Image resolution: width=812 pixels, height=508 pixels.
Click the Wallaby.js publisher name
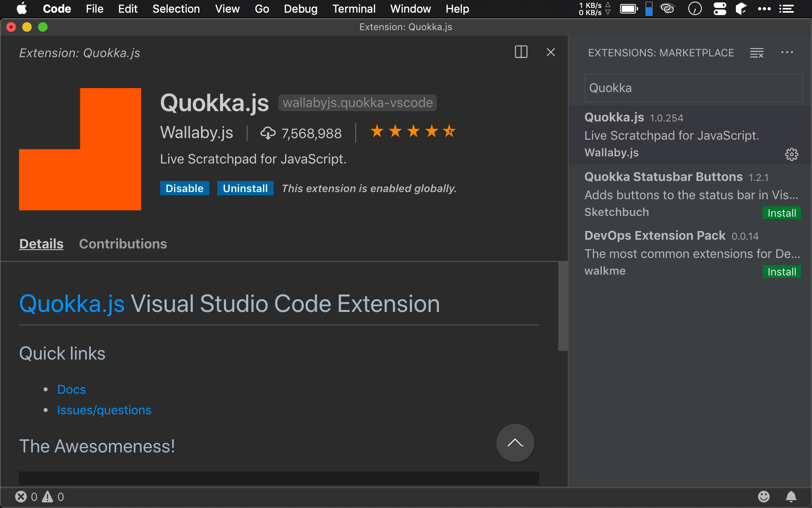[x=197, y=133]
